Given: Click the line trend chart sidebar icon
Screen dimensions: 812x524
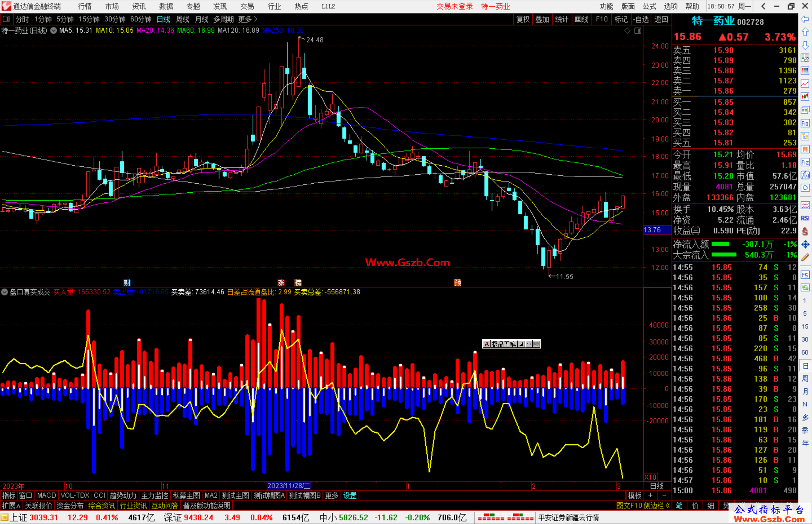Looking at the screenshot, I should (805, 84).
